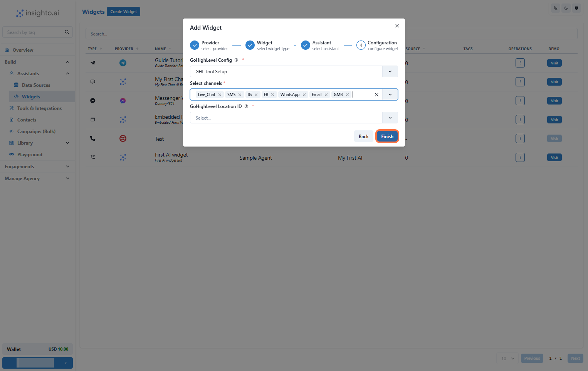This screenshot has width=588, height=371.
Task: Sort by the PROVIDER column
Action: click(126, 49)
